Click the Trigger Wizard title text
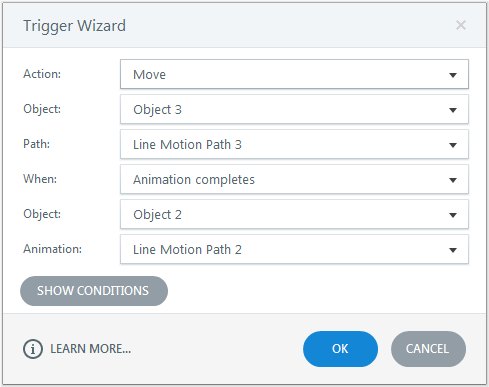The height and width of the screenshot is (387, 489). [74, 26]
